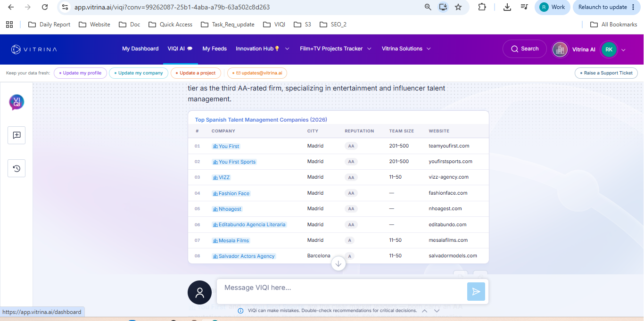Screen dimensions: 644x321
Task: Open the You First Sports company link
Action: click(234, 162)
